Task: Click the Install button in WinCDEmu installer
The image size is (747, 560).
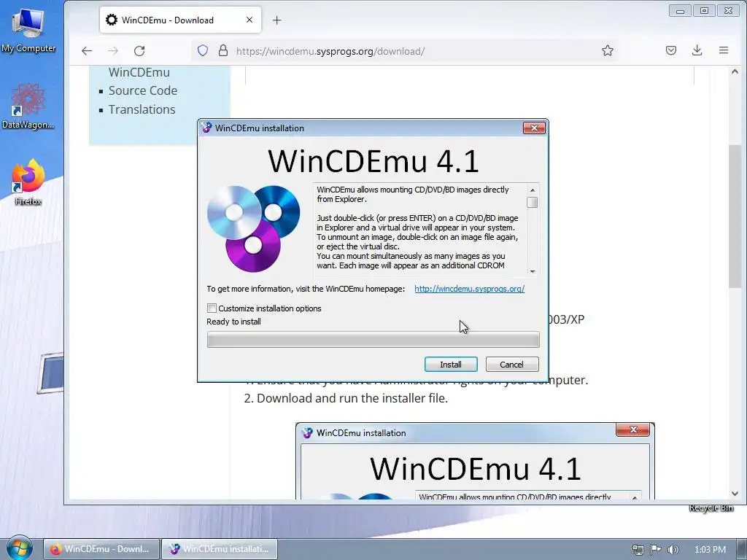Action: point(451,365)
